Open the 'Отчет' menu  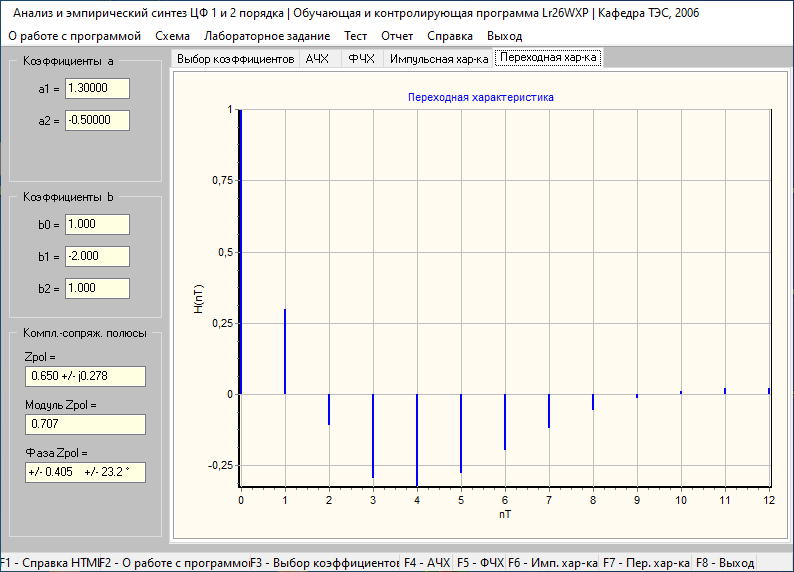397,36
